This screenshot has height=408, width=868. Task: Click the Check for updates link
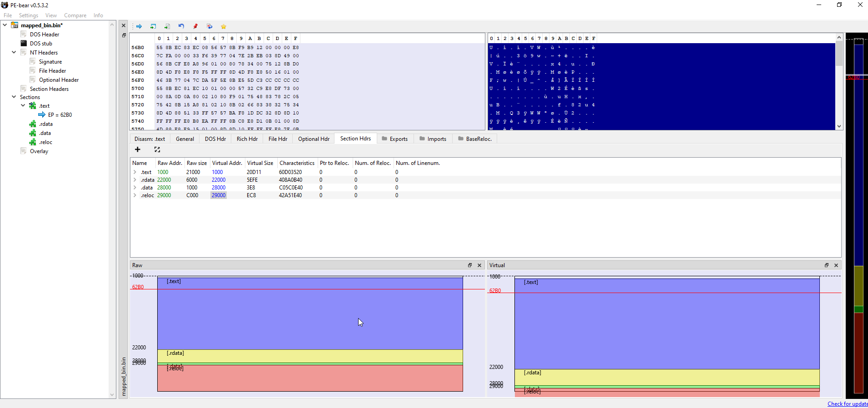point(848,403)
